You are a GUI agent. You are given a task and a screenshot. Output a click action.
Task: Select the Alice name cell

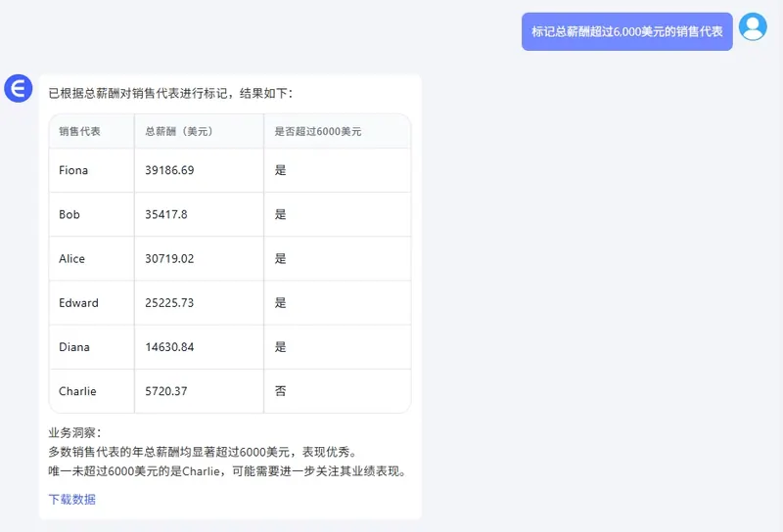[72, 258]
